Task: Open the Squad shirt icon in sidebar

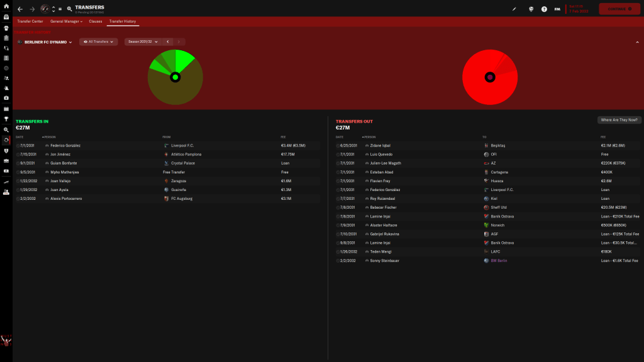Action: (x=6, y=28)
